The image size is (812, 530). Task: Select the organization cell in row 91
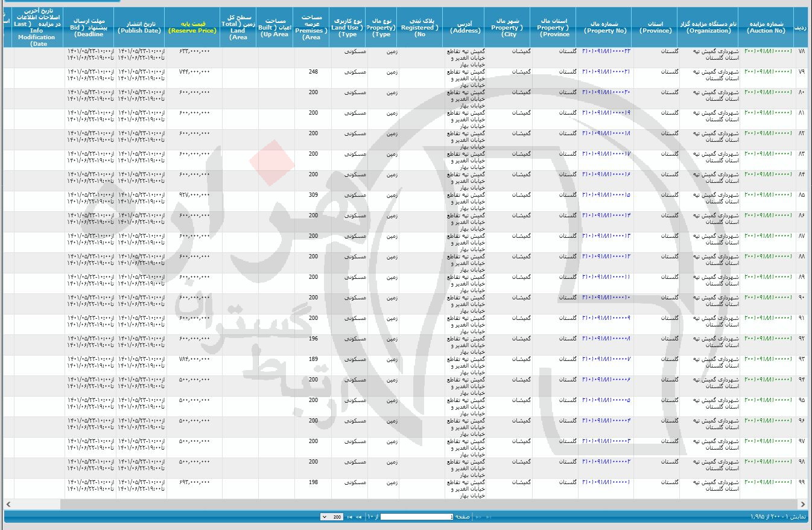tap(709, 325)
